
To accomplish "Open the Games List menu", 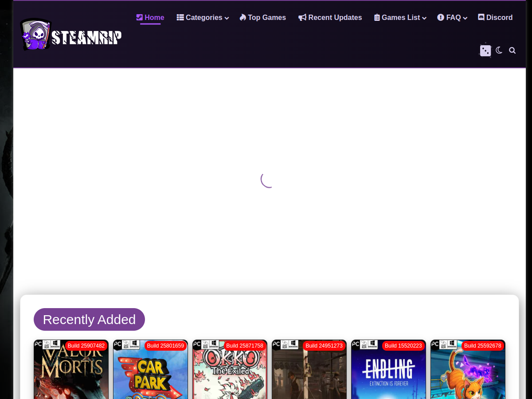I will pos(400,18).
